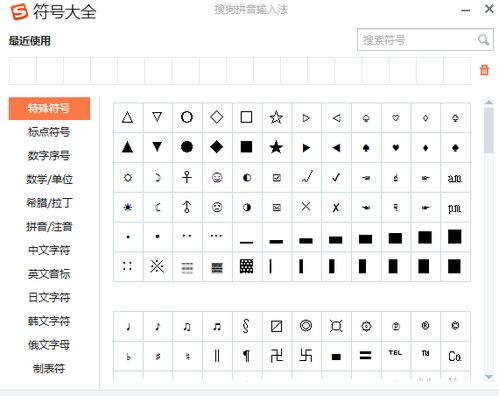Insert the double vertical line symbol
The image size is (499, 396).
pos(217,356)
